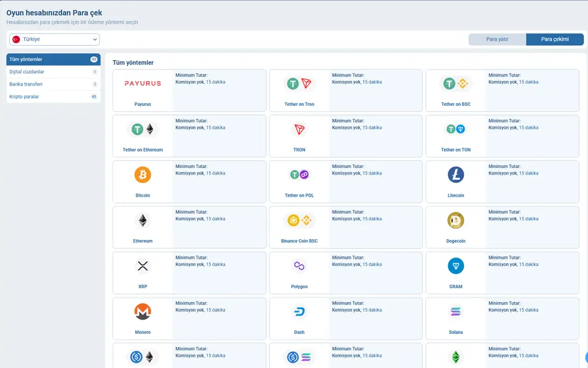588x368 pixels.
Task: Filter by Banka transferi
Action: click(54, 84)
